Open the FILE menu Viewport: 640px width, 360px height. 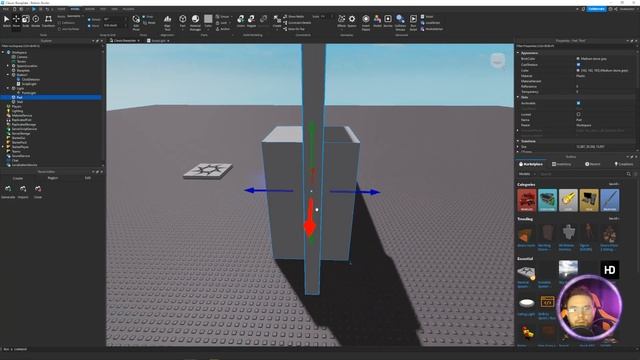(x=6, y=9)
